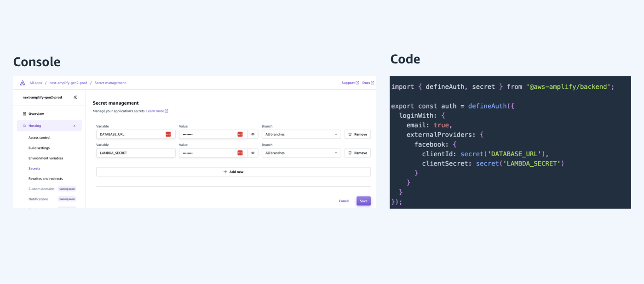The width and height of the screenshot is (644, 284).
Task: Click next-amplify-gen2-prod sidebar app title
Action: [42, 97]
